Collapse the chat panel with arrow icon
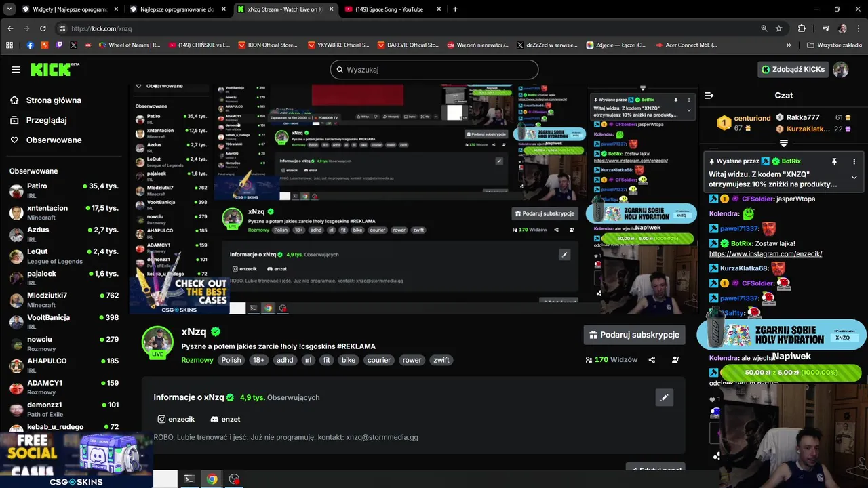Screen dimensions: 868x488 click(709, 96)
